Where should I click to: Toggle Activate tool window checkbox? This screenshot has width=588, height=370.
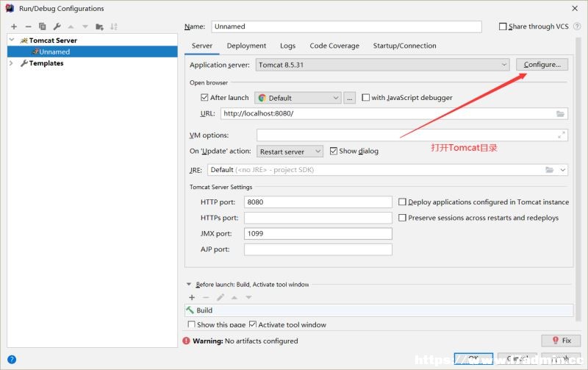click(x=253, y=324)
